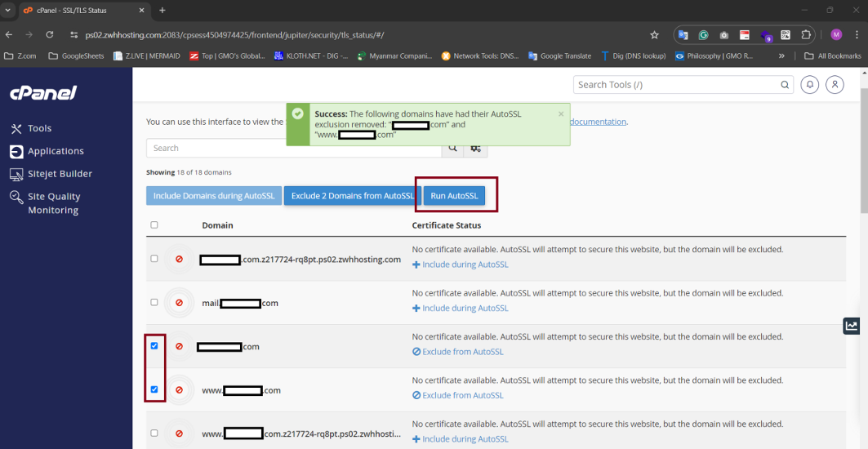Open a new browser tab
The width and height of the screenshot is (868, 449).
[162, 10]
